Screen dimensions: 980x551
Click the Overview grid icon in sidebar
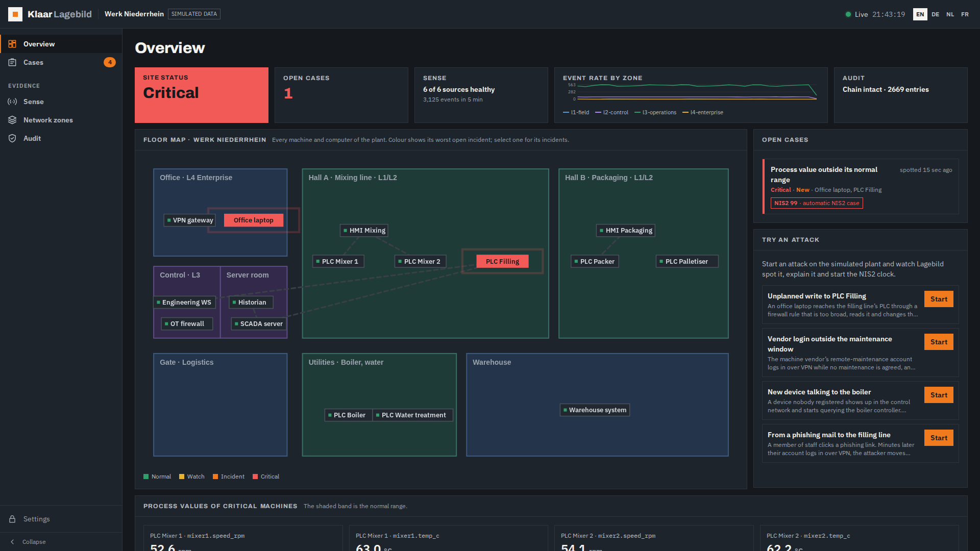[x=12, y=44]
